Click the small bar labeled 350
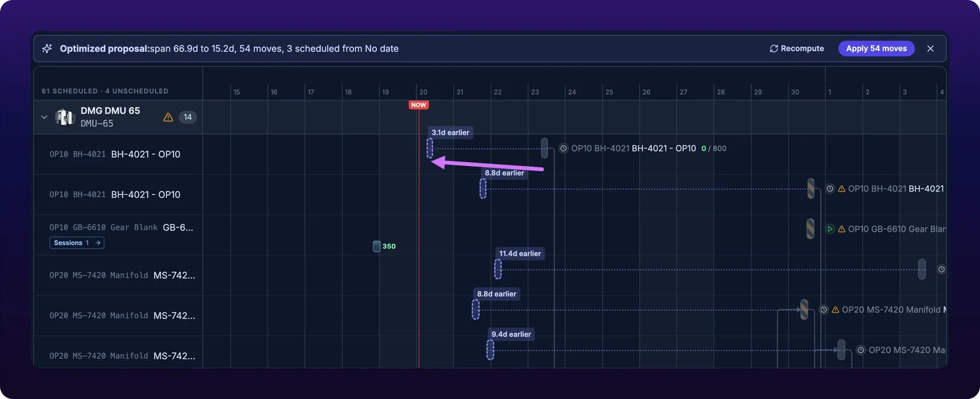 pyautogui.click(x=377, y=246)
